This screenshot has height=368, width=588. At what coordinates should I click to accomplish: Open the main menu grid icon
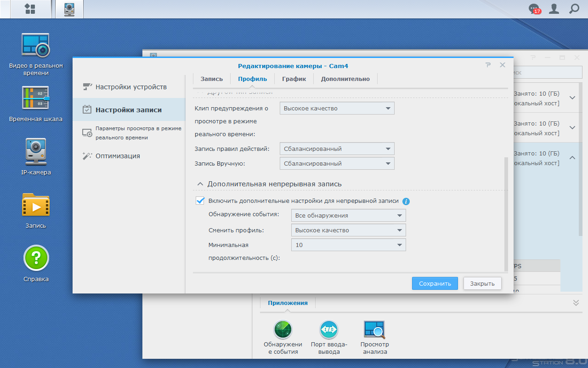[30, 9]
